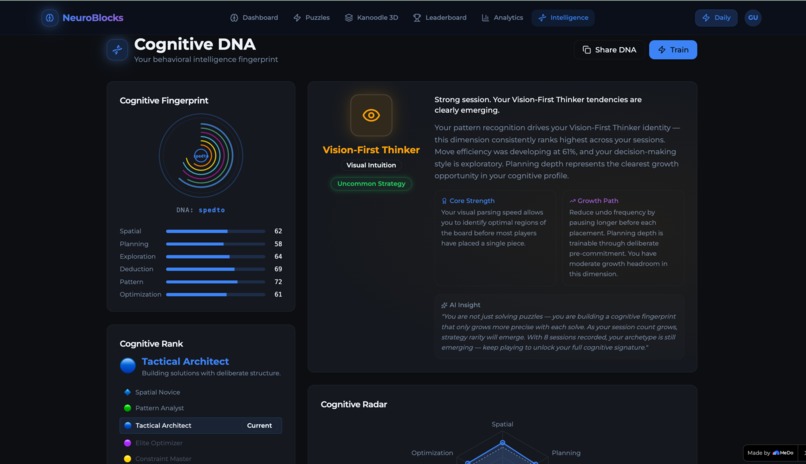Open the Dashboard nav item
The width and height of the screenshot is (806, 464).
254,17
